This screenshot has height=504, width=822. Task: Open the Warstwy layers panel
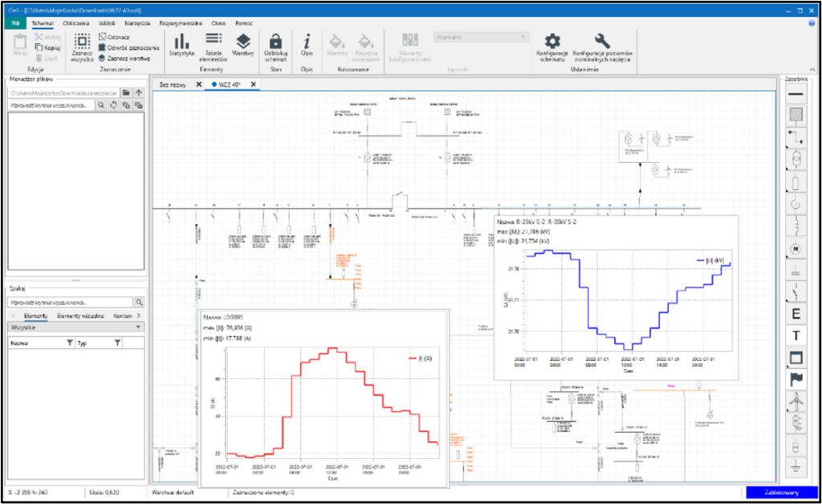coord(242,45)
